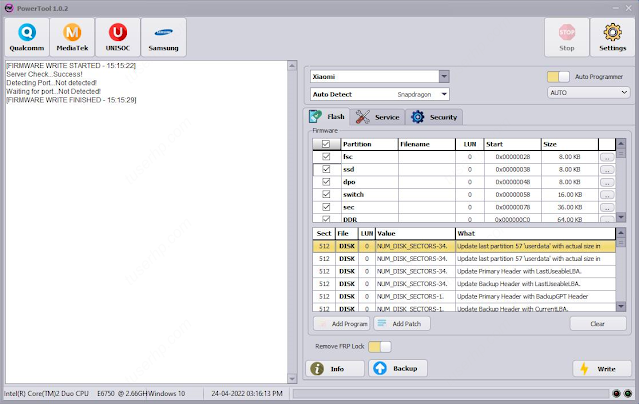This screenshot has height=404, width=639.
Task: Uncheck the ssd partition checkbox
Action: coord(326,169)
